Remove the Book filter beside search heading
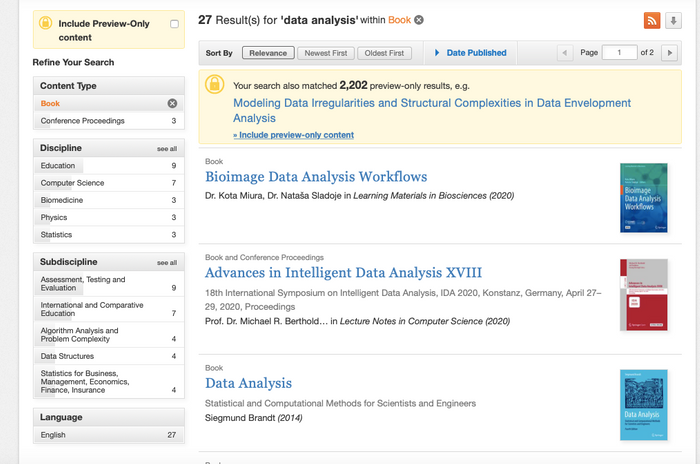This screenshot has width=700, height=464. pos(419,20)
